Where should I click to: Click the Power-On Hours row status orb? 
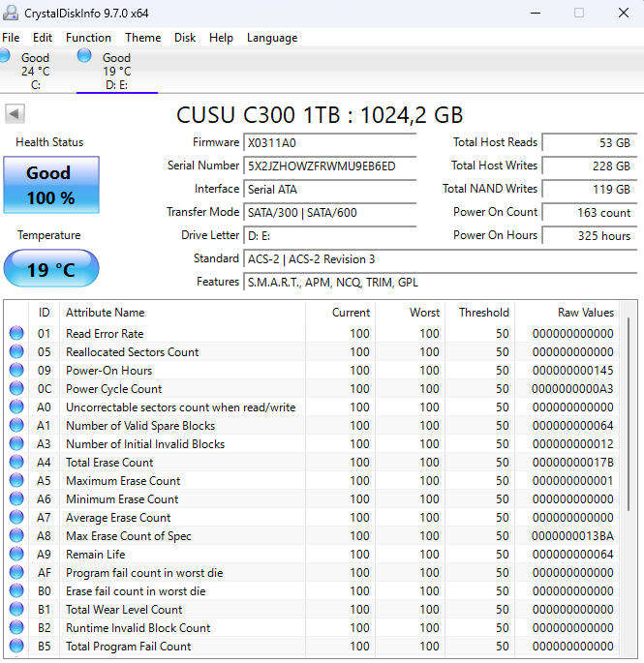(16, 371)
